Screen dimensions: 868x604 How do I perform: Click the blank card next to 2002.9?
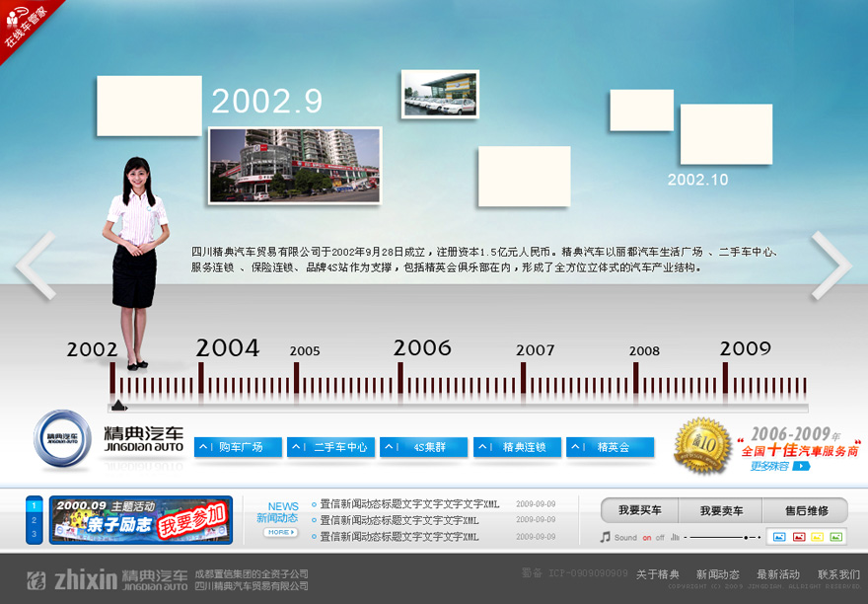[x=150, y=106]
